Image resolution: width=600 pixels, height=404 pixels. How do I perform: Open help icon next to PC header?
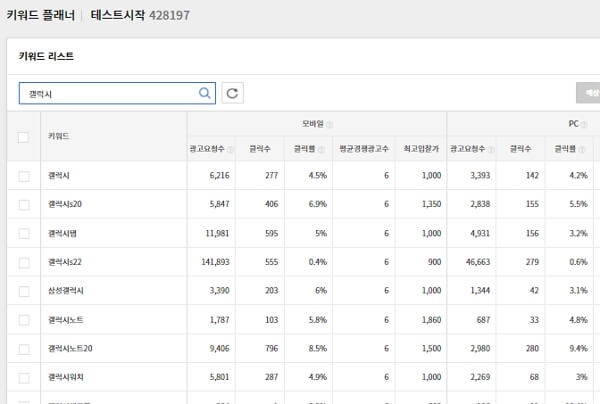[x=584, y=124]
